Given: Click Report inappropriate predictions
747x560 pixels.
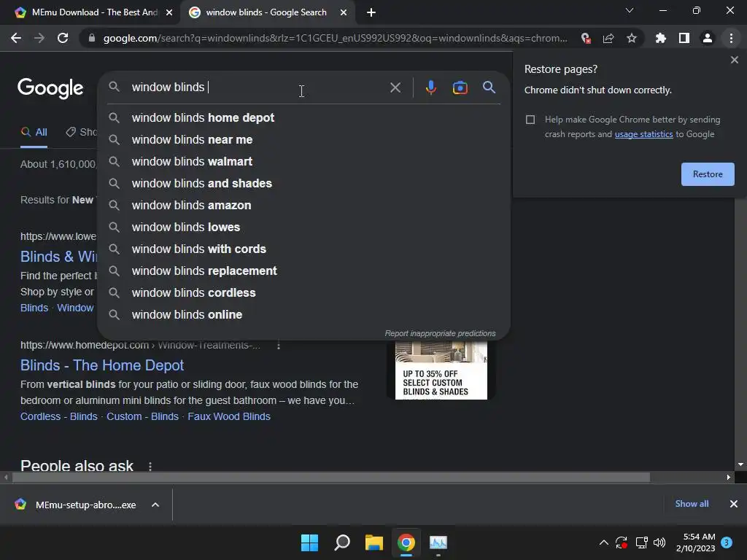Looking at the screenshot, I should click(440, 333).
